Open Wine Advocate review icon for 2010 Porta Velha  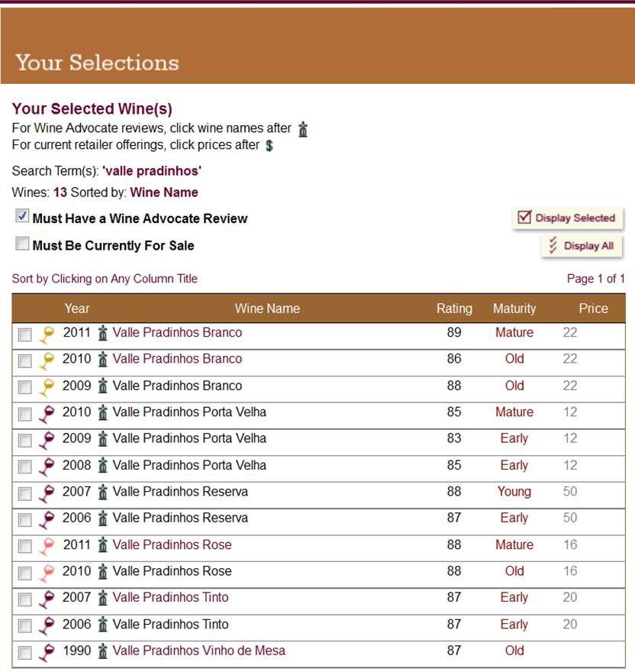click(x=103, y=413)
